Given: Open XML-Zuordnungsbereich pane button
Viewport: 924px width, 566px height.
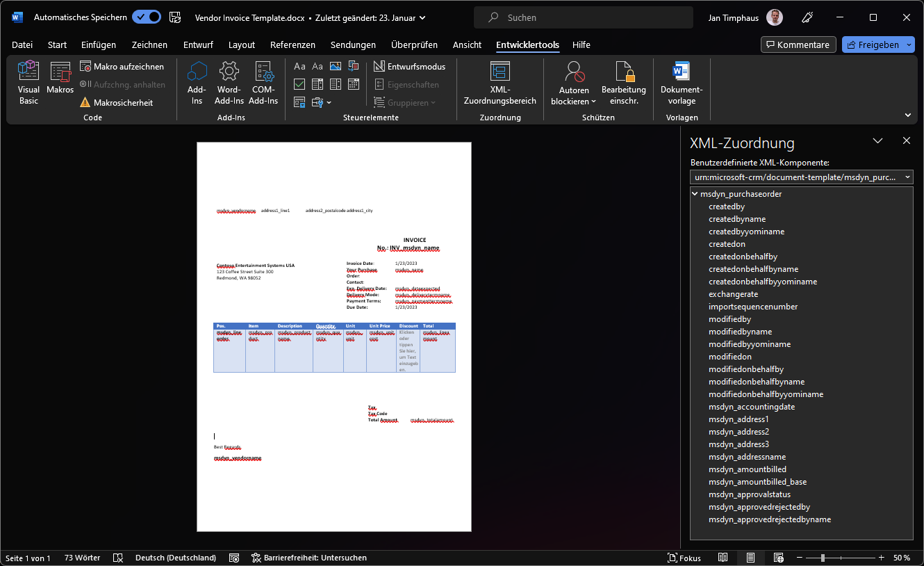Looking at the screenshot, I should (x=500, y=83).
